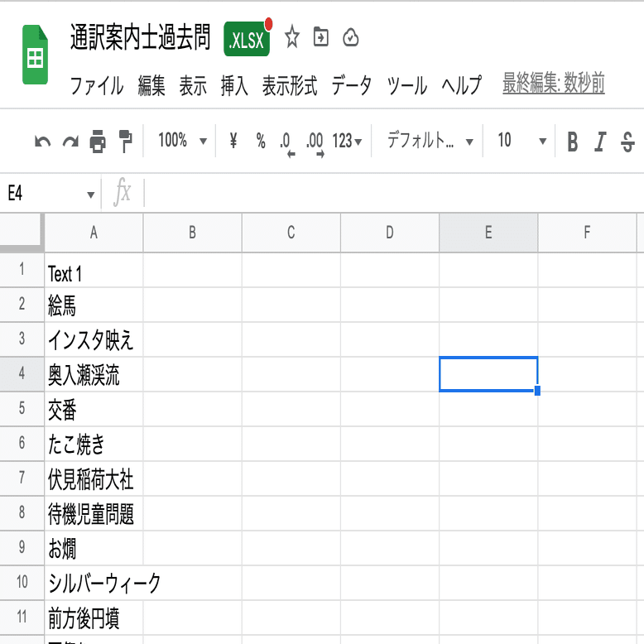Open the 表示形式 menu

pos(290,85)
